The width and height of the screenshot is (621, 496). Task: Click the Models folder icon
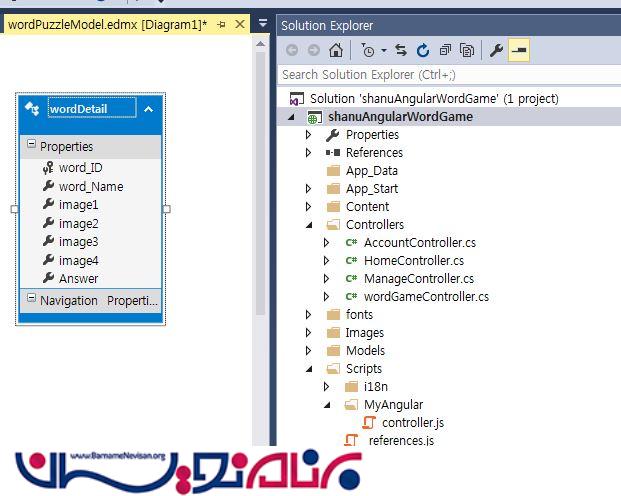333,351
